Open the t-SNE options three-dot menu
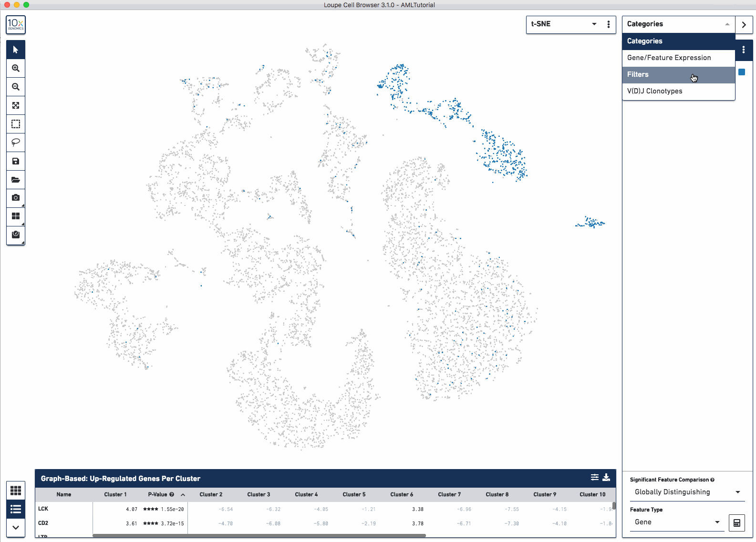Viewport: 756px width, 542px height. pyautogui.click(x=609, y=24)
